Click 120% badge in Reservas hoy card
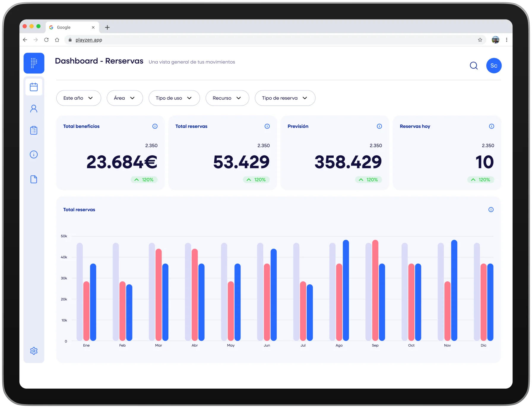This screenshot has width=532, height=408. 481,180
